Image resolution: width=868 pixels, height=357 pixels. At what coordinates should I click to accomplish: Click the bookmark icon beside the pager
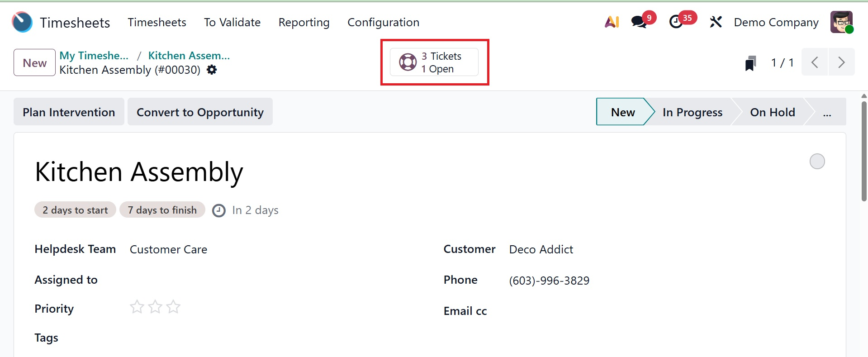click(x=750, y=63)
